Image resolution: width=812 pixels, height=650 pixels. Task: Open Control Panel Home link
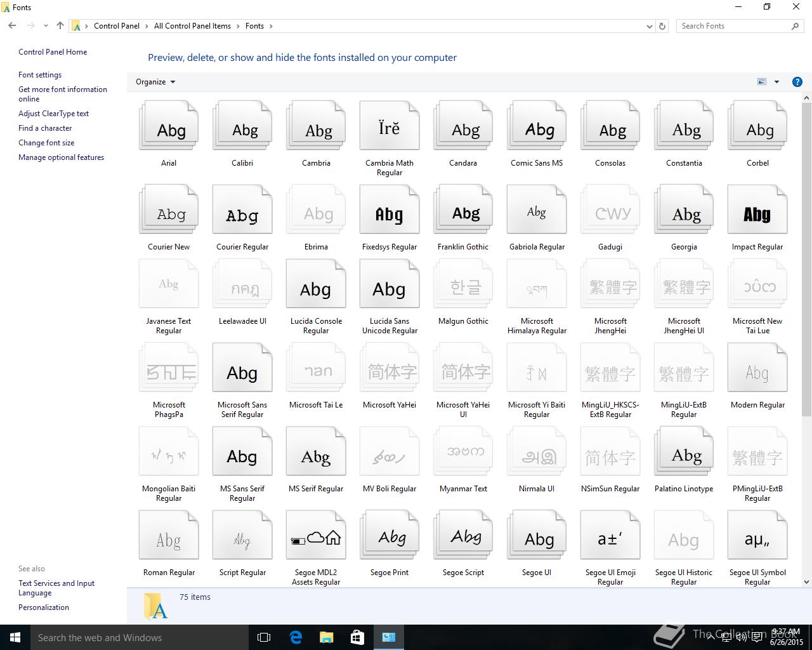click(x=53, y=52)
